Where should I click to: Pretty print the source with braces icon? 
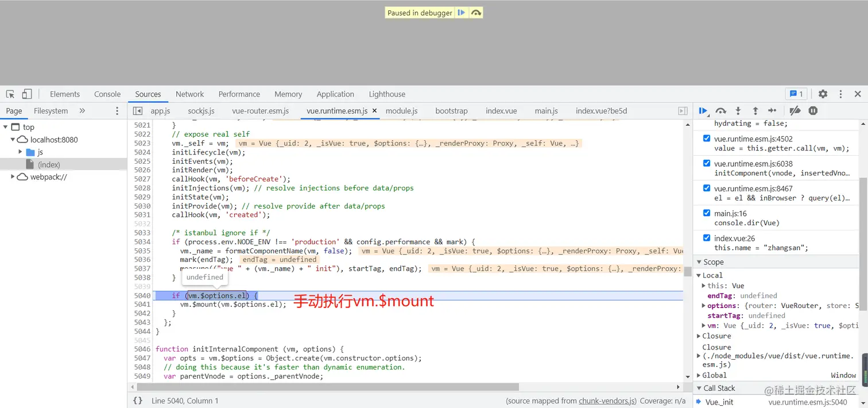(x=138, y=401)
